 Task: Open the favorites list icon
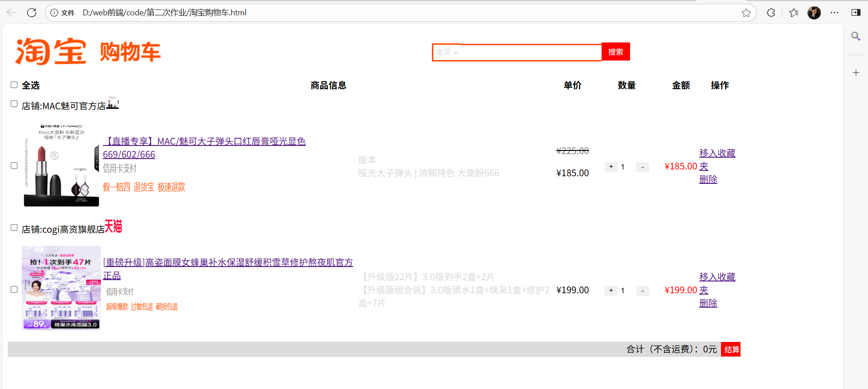[x=794, y=13]
